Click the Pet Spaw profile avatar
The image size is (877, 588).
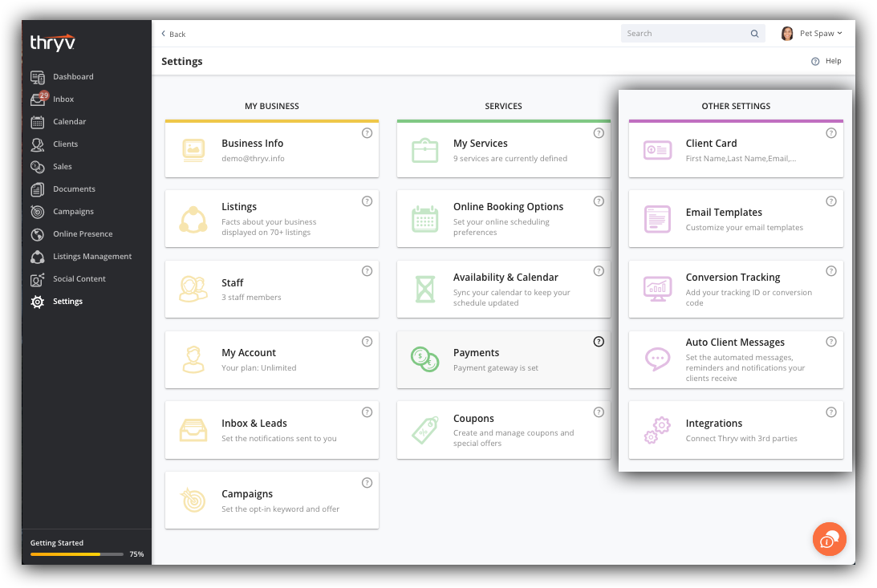[787, 34]
